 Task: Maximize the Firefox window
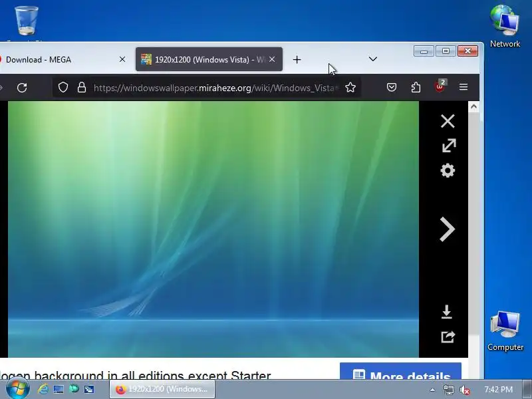[x=446, y=51]
